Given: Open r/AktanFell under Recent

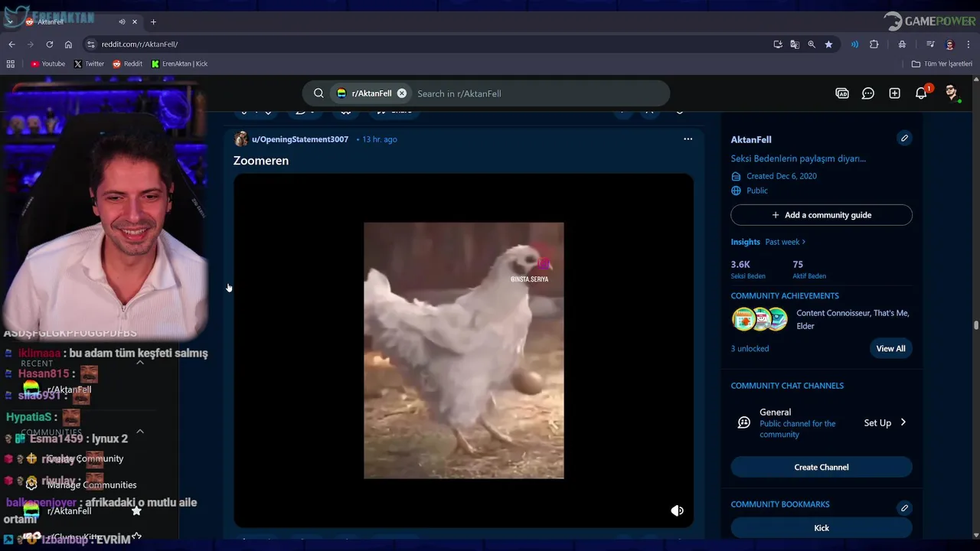Looking at the screenshot, I should 69,390.
